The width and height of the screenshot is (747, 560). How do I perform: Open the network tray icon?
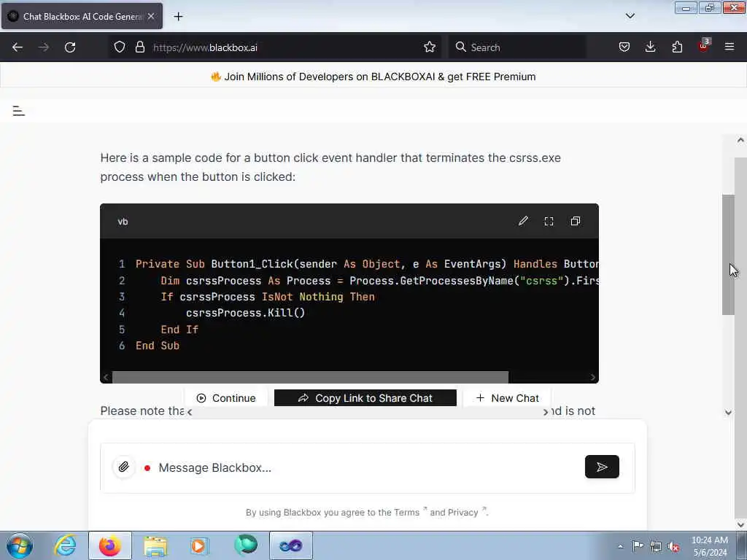coord(656,546)
